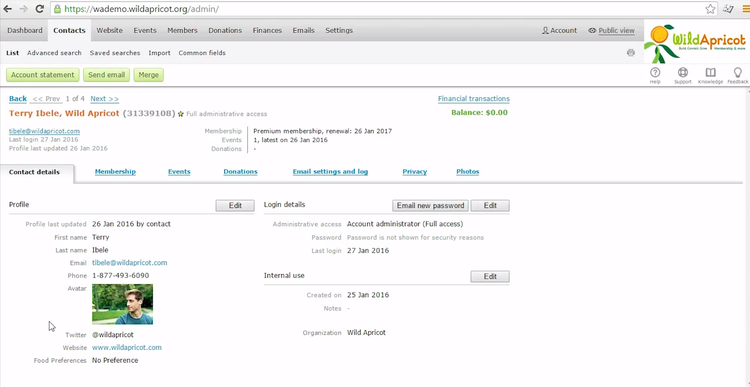This screenshot has height=387, width=750.
Task: Open the Website menu
Action: coord(110,30)
